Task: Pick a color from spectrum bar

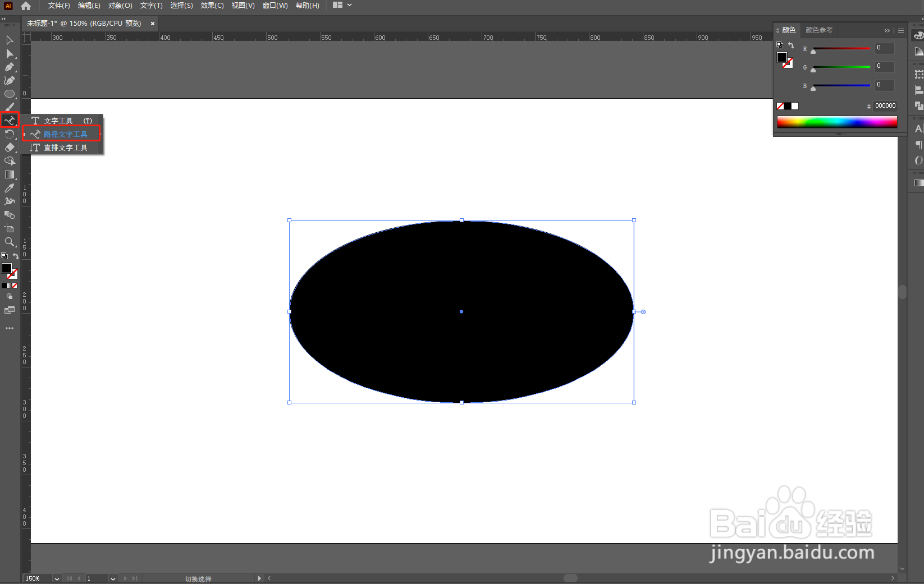Action: click(x=837, y=122)
